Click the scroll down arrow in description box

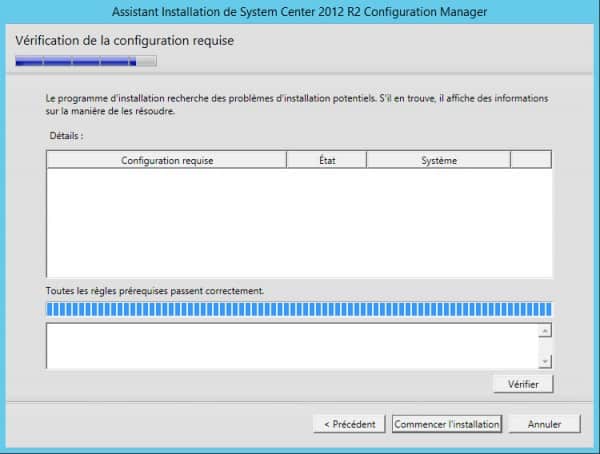[545, 360]
